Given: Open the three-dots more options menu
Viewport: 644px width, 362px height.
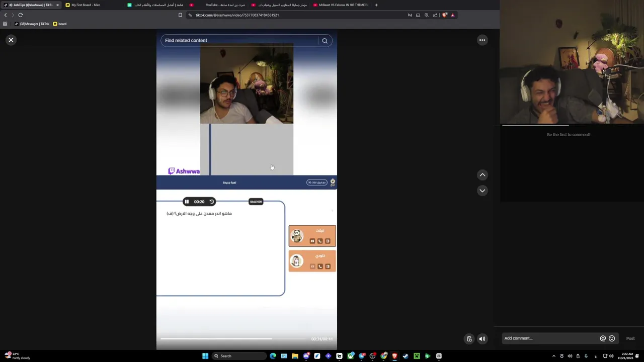Looking at the screenshot, I should click(482, 40).
